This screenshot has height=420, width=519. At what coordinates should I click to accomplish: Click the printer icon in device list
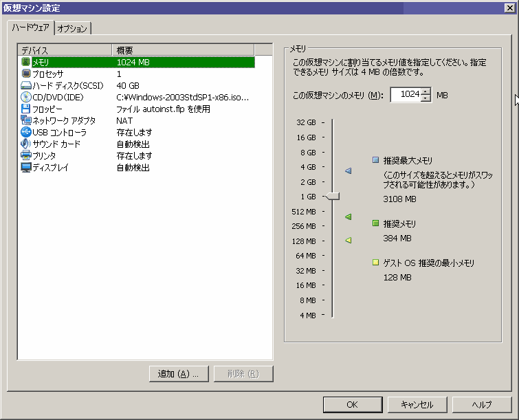point(26,155)
